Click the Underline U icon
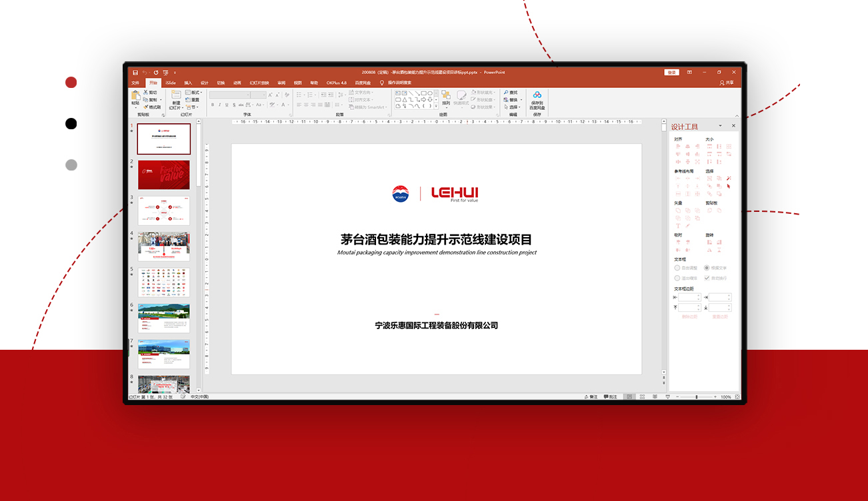The height and width of the screenshot is (501, 868). pyautogui.click(x=227, y=105)
